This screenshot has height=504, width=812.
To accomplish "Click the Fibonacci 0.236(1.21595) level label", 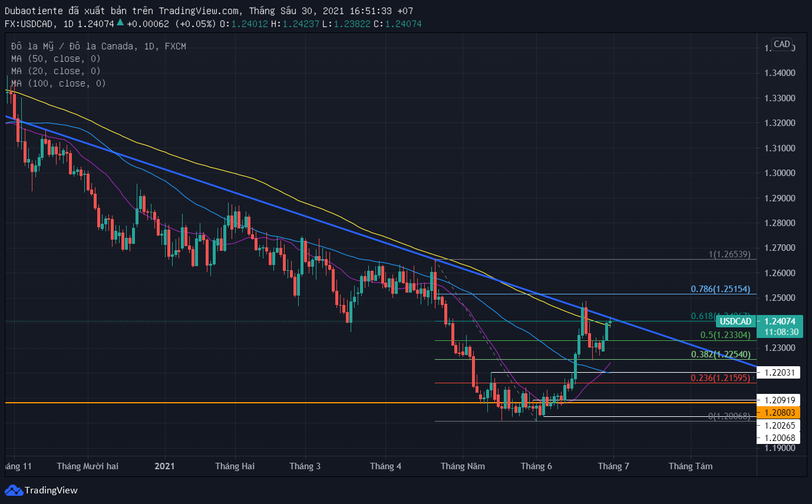I will pos(721,377).
